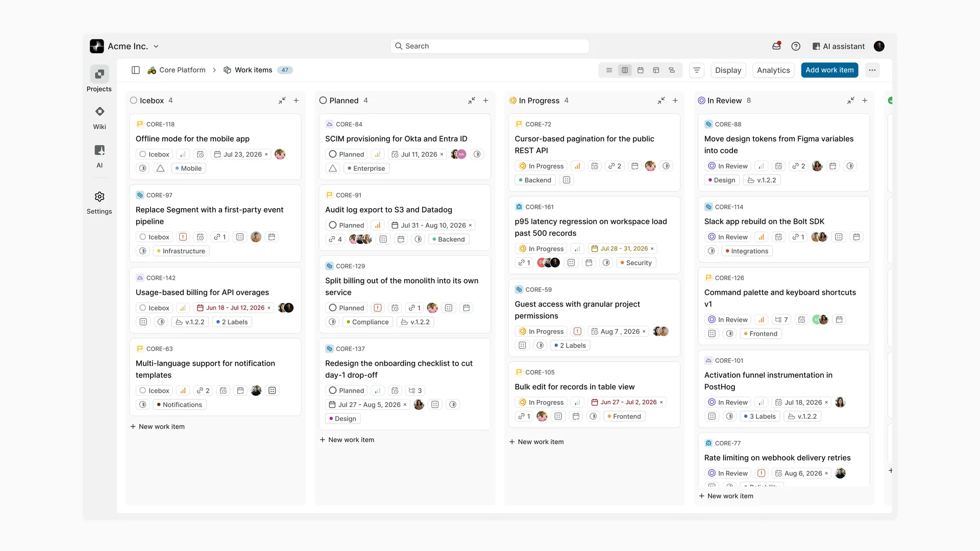The width and height of the screenshot is (980, 551).
Task: Add item to In Progress column with plus
Action: 675,101
